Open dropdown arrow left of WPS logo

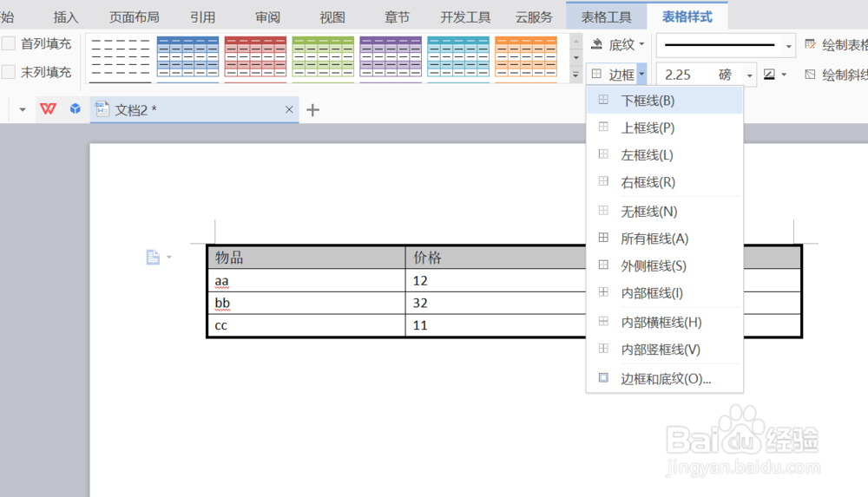pyautogui.click(x=23, y=109)
